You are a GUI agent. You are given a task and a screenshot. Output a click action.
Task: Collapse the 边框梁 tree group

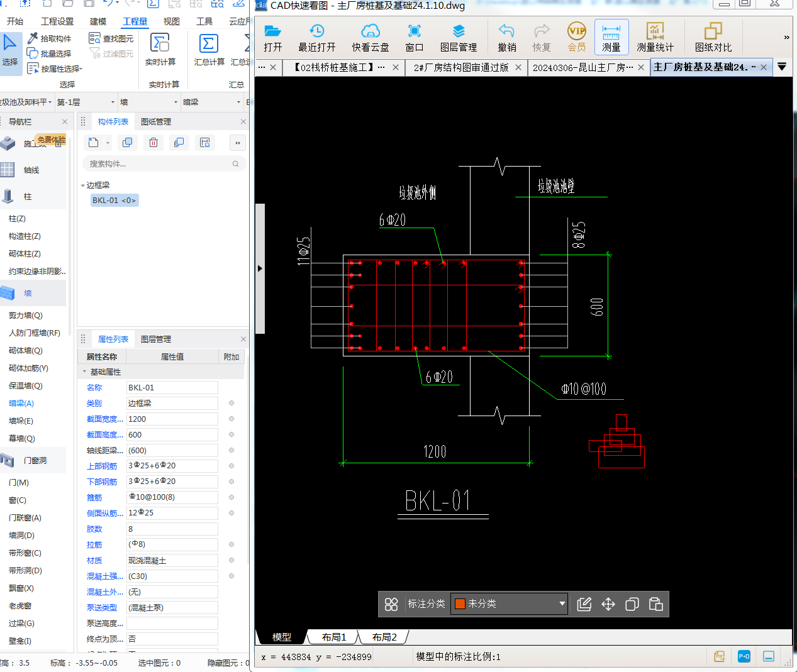click(x=83, y=185)
